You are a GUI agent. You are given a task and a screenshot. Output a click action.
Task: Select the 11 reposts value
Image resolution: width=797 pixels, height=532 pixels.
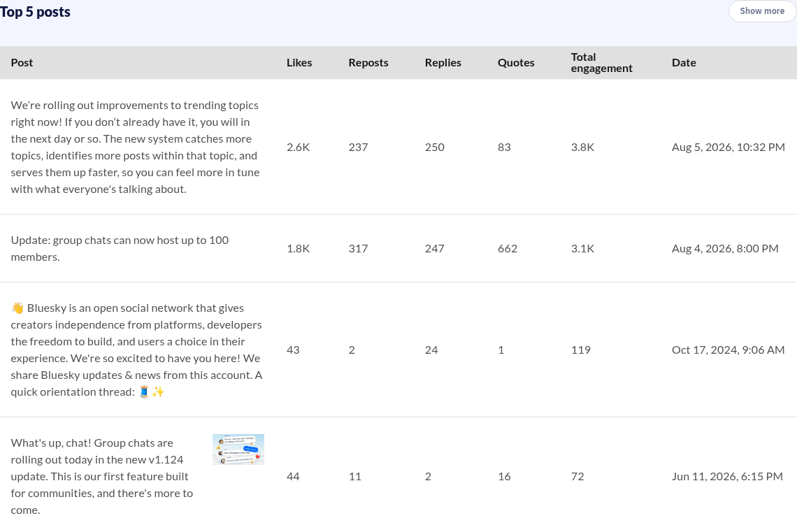[x=354, y=476]
